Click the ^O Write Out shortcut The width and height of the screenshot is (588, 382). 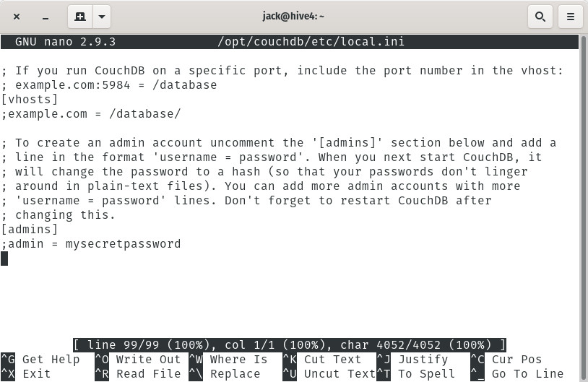click(138, 360)
